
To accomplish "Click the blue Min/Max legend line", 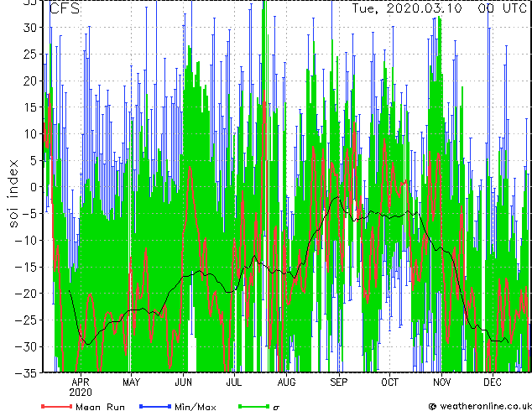I will point(155,407).
